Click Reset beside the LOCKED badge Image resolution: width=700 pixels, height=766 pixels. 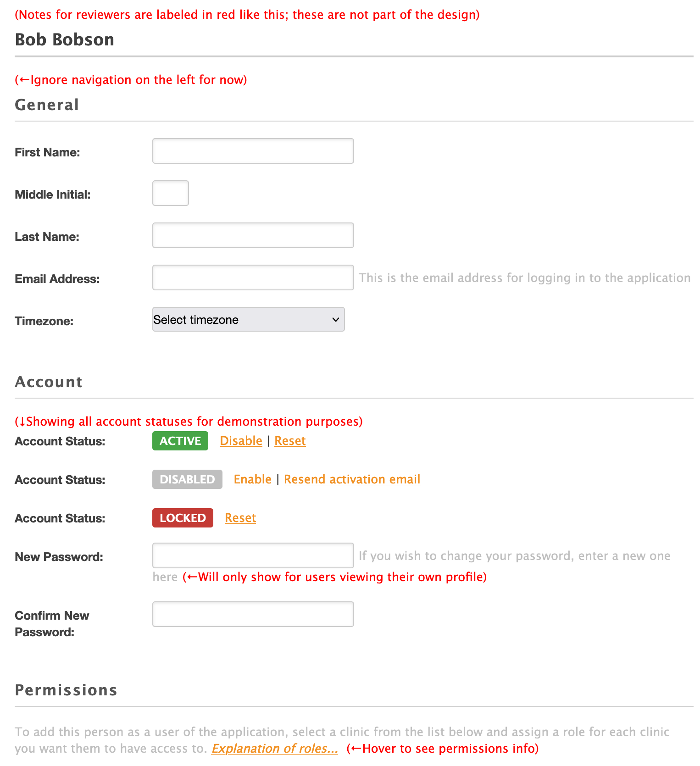[x=240, y=518]
